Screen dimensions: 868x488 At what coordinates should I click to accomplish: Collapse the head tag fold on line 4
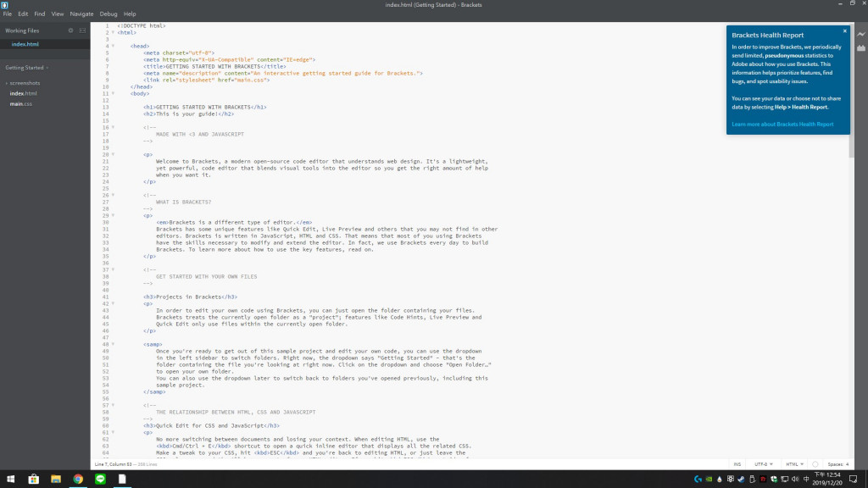pos(113,46)
